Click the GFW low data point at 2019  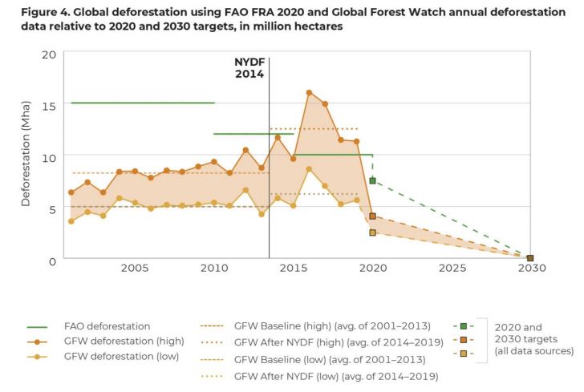[356, 200]
